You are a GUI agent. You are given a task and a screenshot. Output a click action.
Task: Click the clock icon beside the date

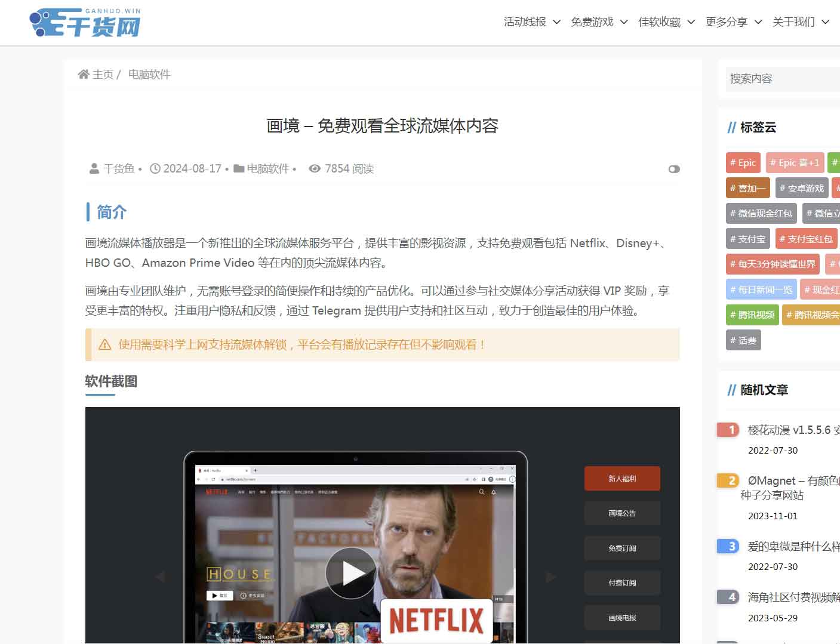pyautogui.click(x=155, y=169)
